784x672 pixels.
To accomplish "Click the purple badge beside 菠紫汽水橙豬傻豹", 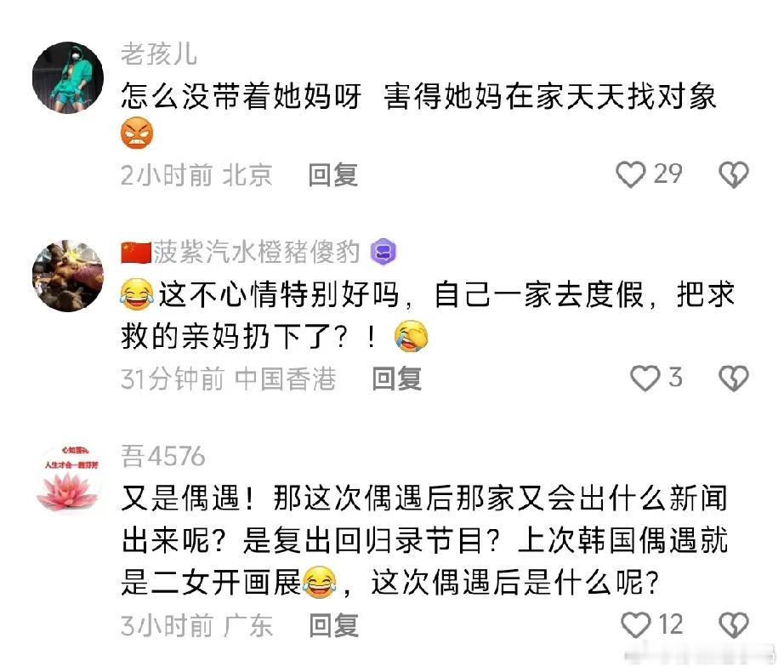I will [383, 252].
